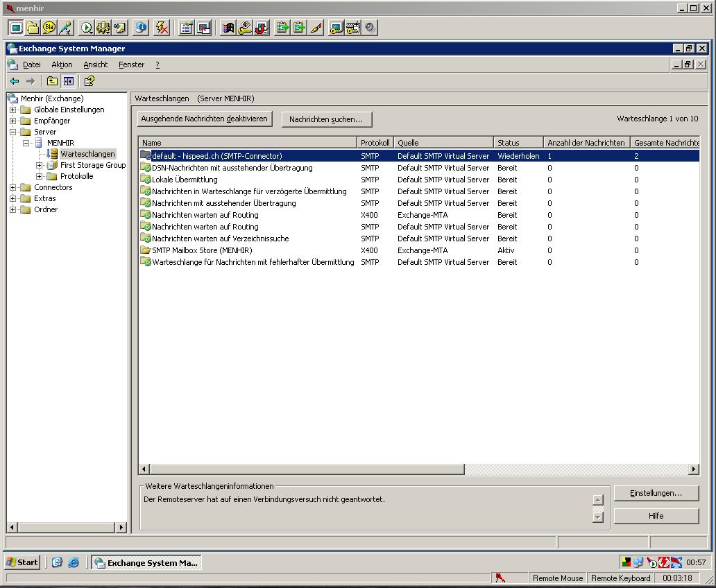Click the horizontal scrollbar of queue list
Viewport: 716px width, 588px height.
(305, 469)
